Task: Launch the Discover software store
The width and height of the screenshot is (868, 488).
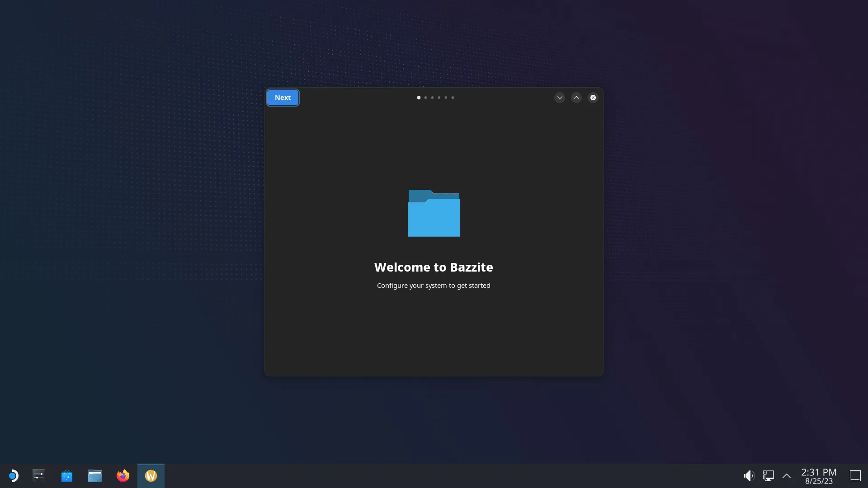Action: [x=67, y=476]
